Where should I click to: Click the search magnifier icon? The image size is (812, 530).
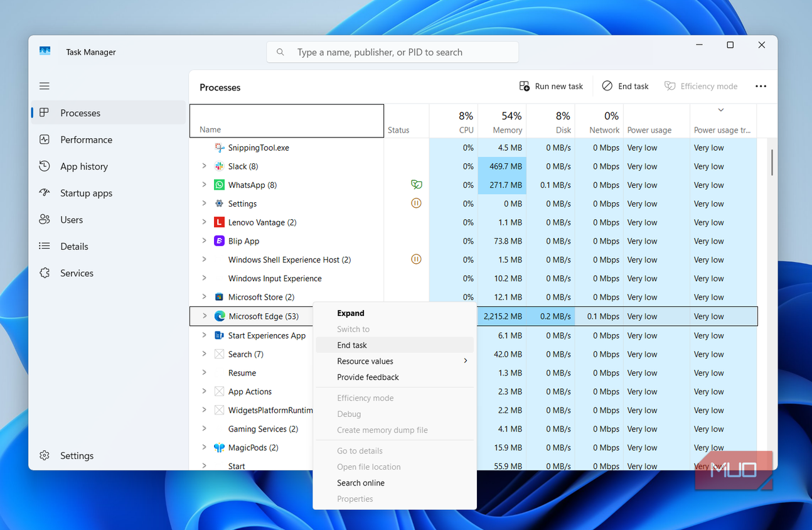point(280,52)
